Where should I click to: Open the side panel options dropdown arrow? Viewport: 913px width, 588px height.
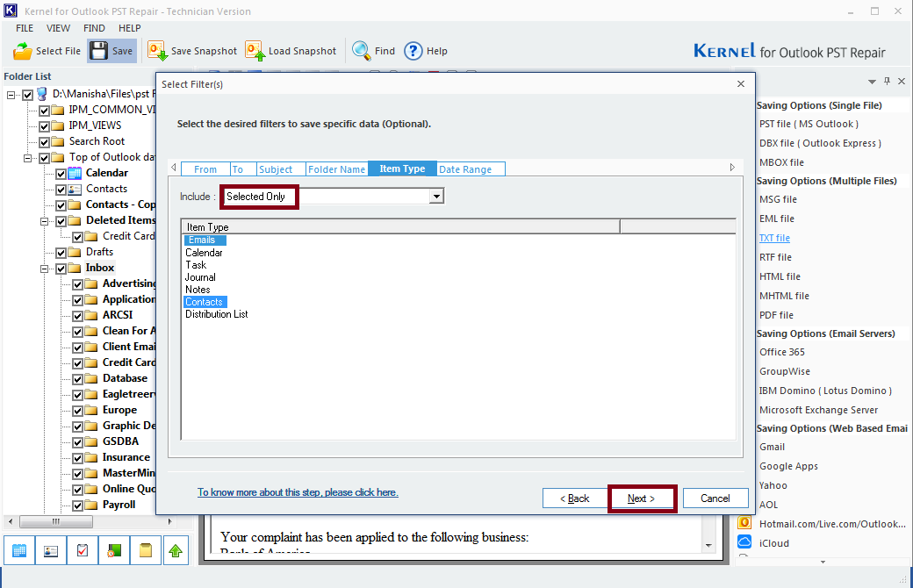(872, 82)
